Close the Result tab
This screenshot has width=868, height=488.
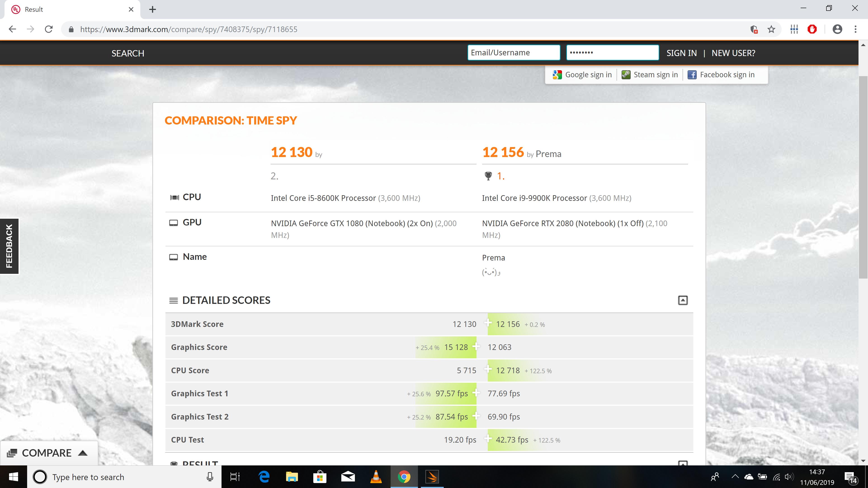click(131, 9)
